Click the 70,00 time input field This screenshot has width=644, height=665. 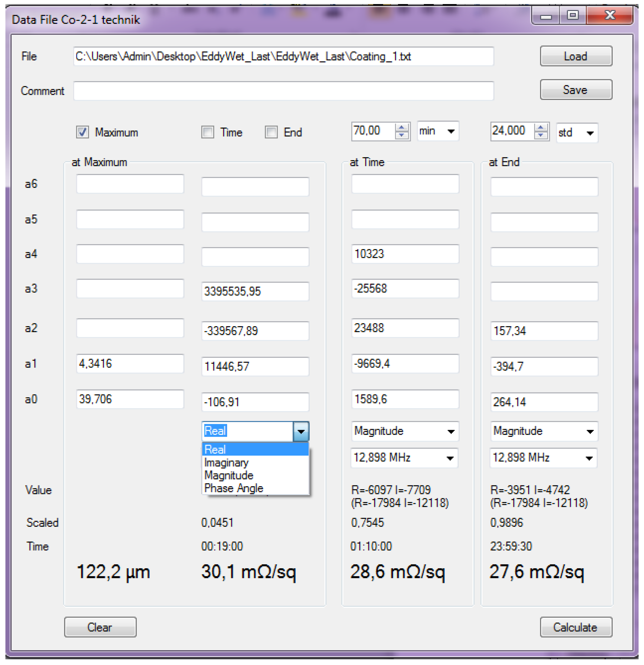click(x=373, y=131)
